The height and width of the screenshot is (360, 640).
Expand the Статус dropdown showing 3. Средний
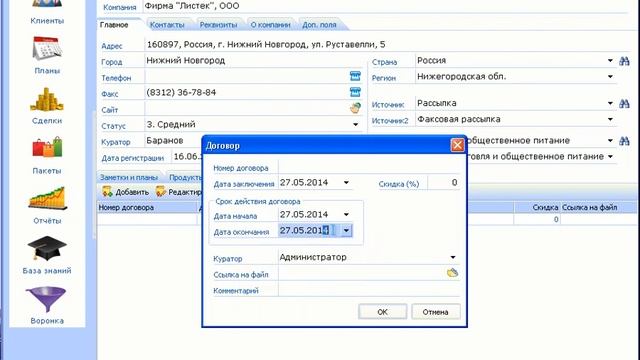356,124
